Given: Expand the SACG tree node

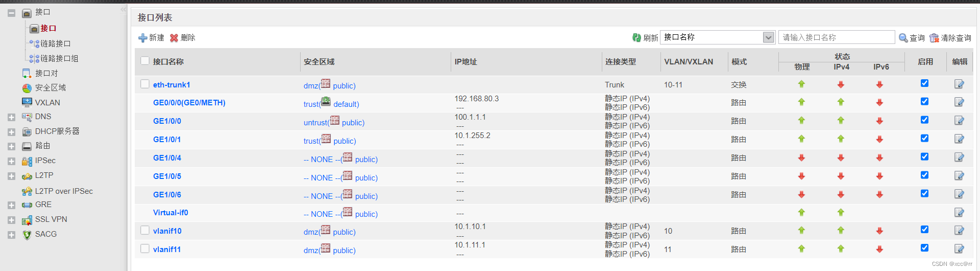Looking at the screenshot, I should click(x=11, y=235).
